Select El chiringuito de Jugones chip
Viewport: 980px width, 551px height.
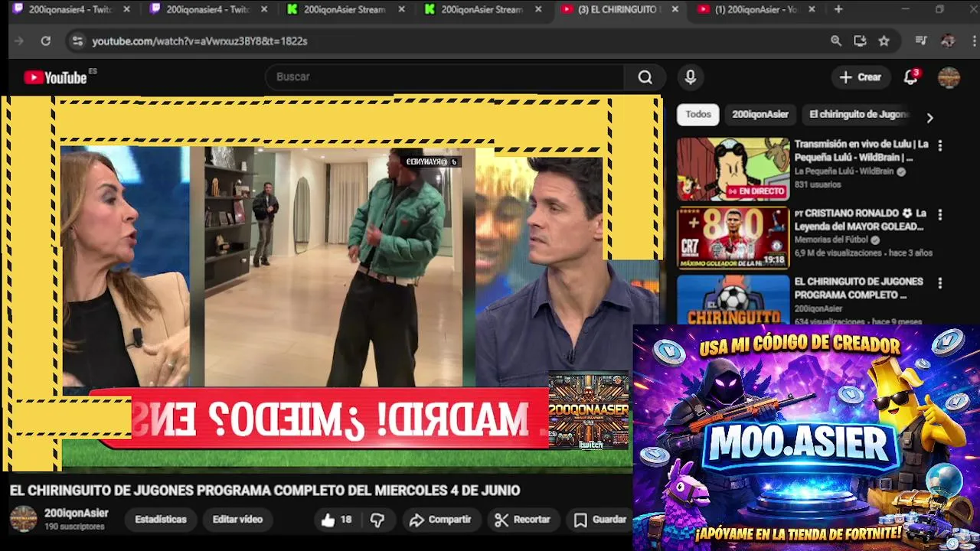859,115
